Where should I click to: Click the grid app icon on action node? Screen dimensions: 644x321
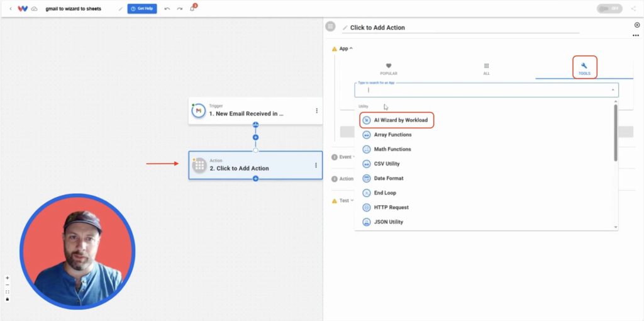(199, 166)
